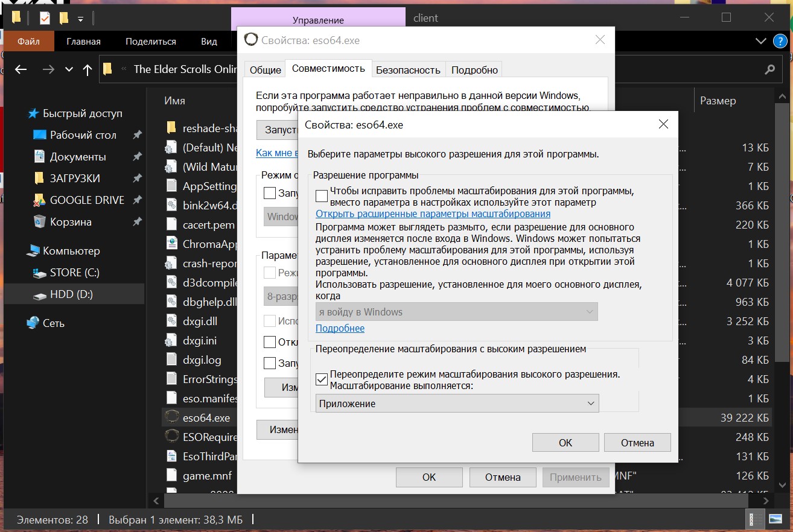The width and height of the screenshot is (793, 532).
Task: Click the back arrow in Explorer
Action: point(21,69)
